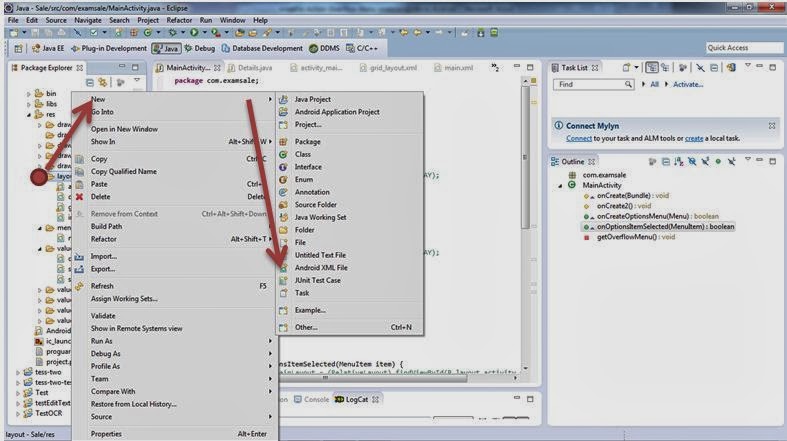Click the Enum icon in New submenu
This screenshot has width=787, height=441.
point(284,180)
